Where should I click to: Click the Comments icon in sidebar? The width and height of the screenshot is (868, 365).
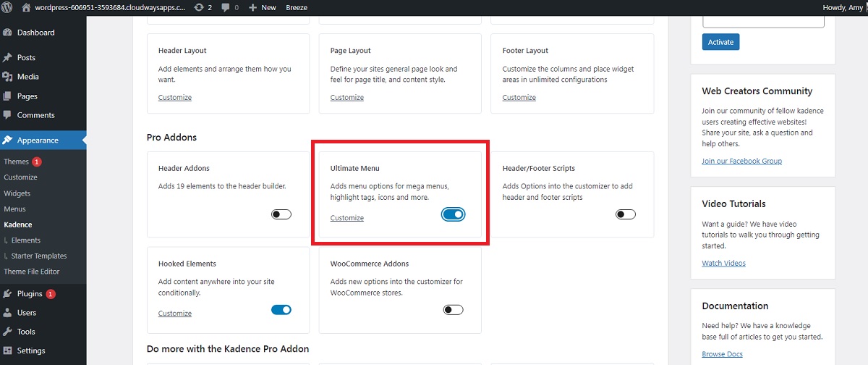click(7, 115)
